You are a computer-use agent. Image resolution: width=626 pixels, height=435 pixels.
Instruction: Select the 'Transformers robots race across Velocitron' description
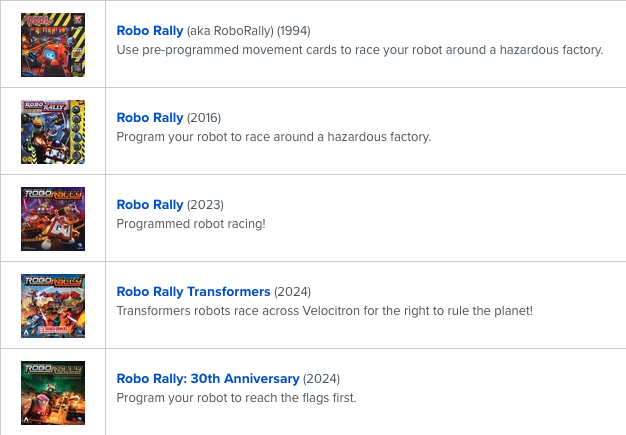[x=325, y=311]
